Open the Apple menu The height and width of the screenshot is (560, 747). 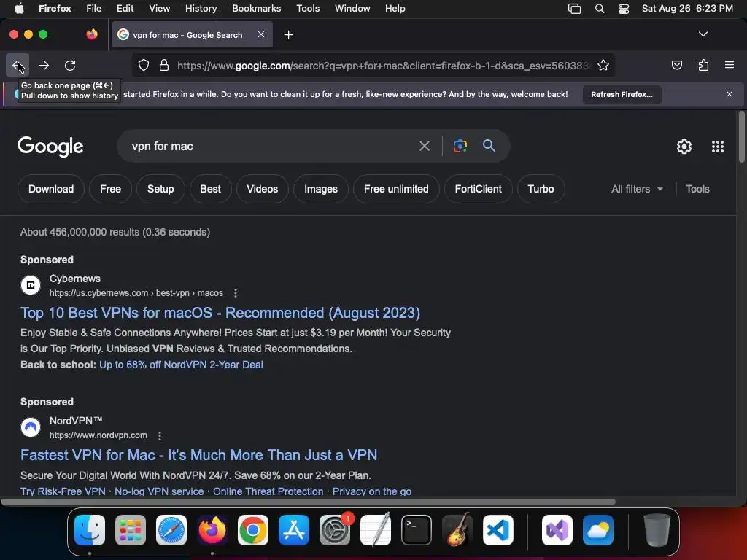[x=19, y=8]
